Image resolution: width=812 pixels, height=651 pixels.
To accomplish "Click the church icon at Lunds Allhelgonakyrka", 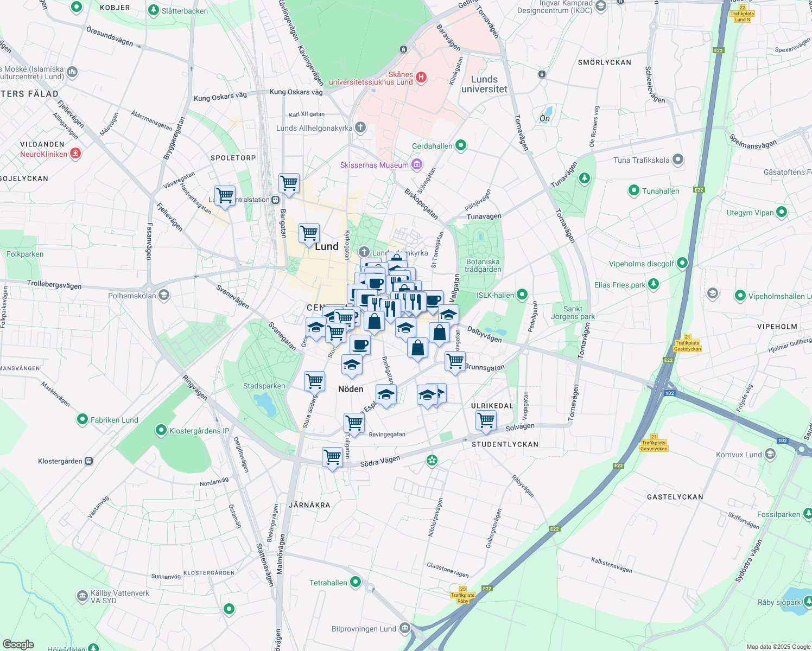I will 360,127.
